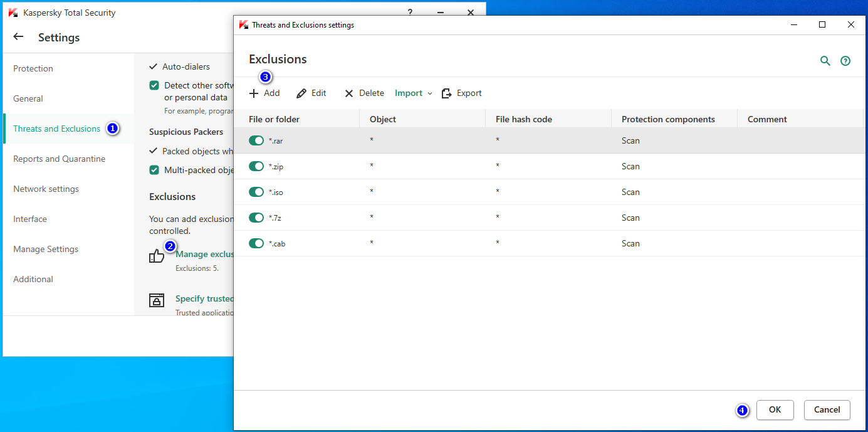Select Threats and Exclusions section
The width and height of the screenshot is (868, 432).
[x=56, y=129]
